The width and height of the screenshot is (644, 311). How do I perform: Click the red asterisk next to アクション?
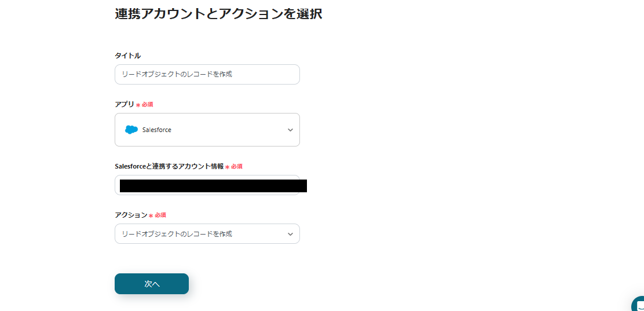tap(151, 215)
